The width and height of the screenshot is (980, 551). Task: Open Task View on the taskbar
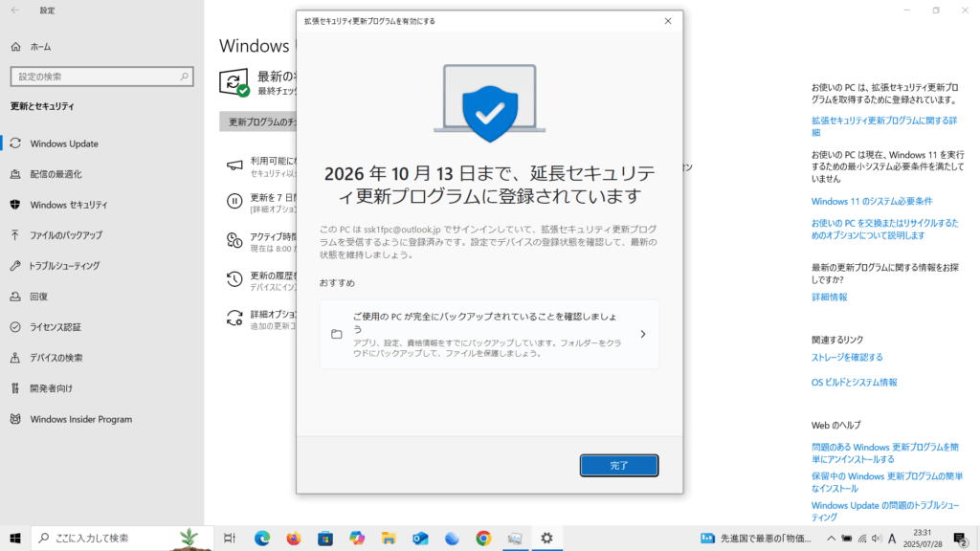click(x=230, y=538)
